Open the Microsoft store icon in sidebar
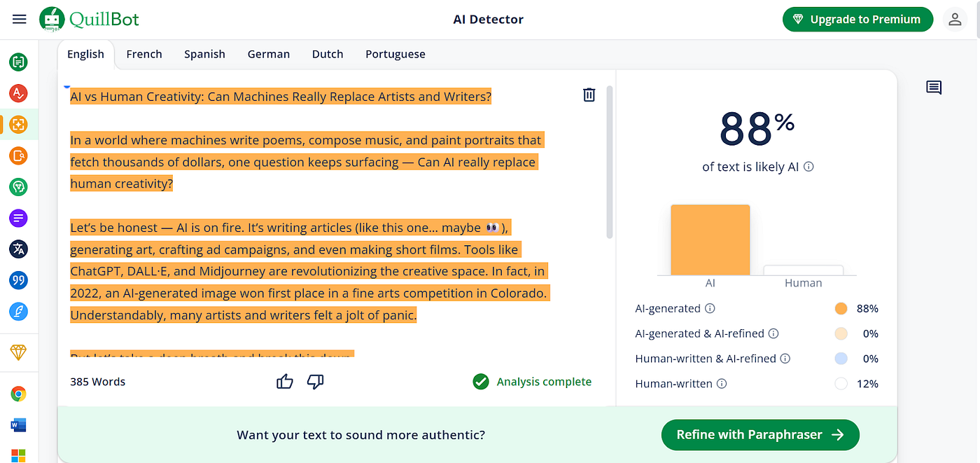Image resolution: width=980 pixels, height=463 pixels. pyautogui.click(x=19, y=455)
